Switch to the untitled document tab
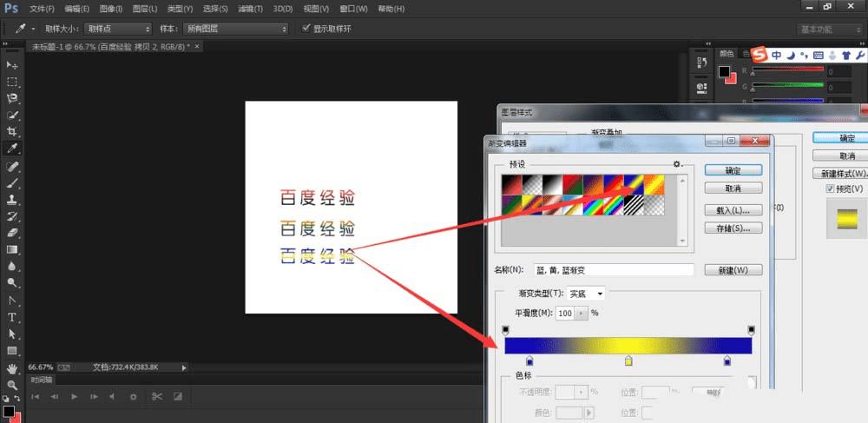This screenshot has width=868, height=423. point(115,47)
